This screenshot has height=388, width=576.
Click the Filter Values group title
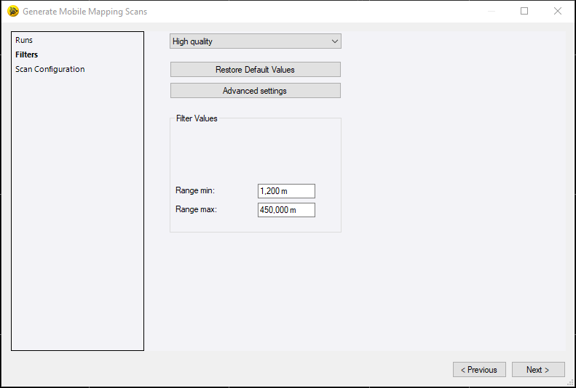tap(197, 118)
